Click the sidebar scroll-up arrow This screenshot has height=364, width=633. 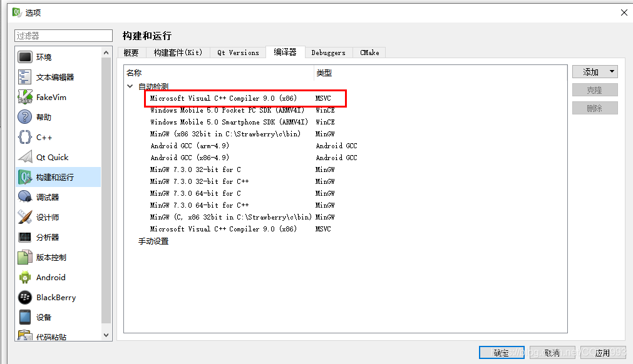pyautogui.click(x=106, y=53)
